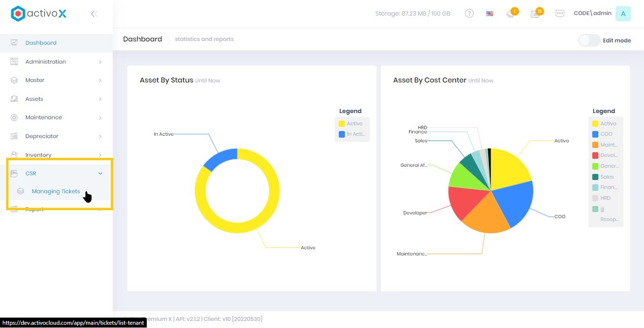Open the chat messages icon
The image size is (644, 328).
(560, 14)
